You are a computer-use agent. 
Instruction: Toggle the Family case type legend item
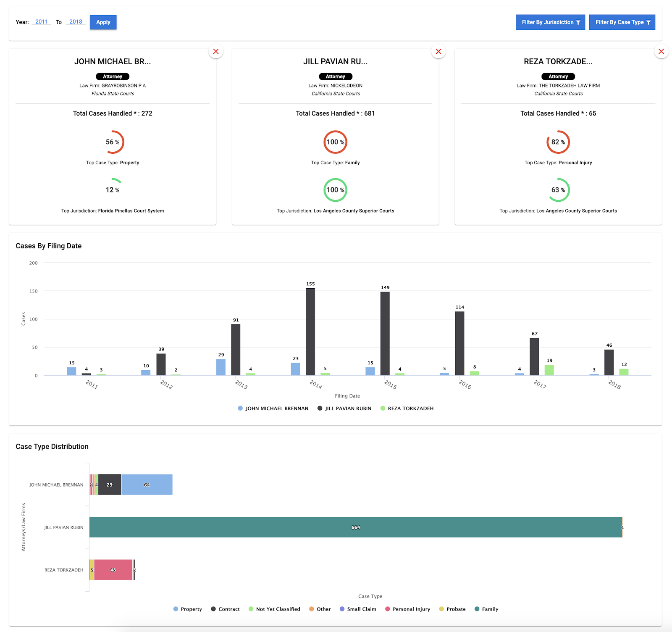pos(486,609)
